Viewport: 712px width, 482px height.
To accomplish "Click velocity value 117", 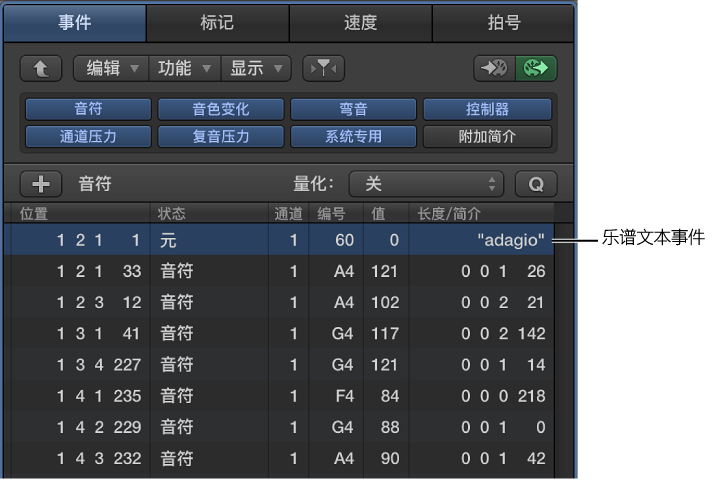I will pos(385,333).
